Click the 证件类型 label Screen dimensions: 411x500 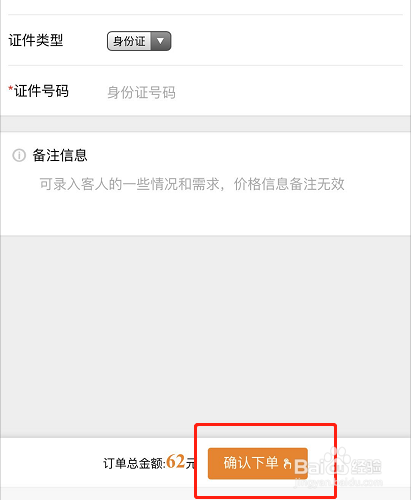pyautogui.click(x=36, y=40)
